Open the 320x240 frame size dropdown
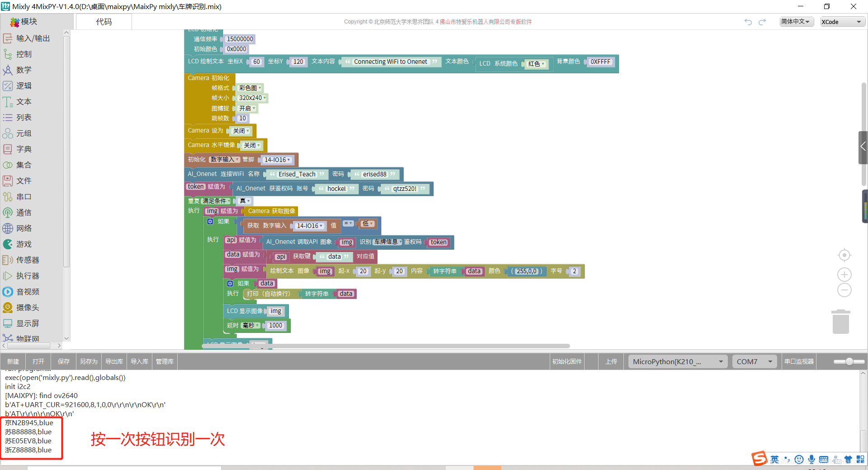The image size is (868, 470). pos(252,98)
